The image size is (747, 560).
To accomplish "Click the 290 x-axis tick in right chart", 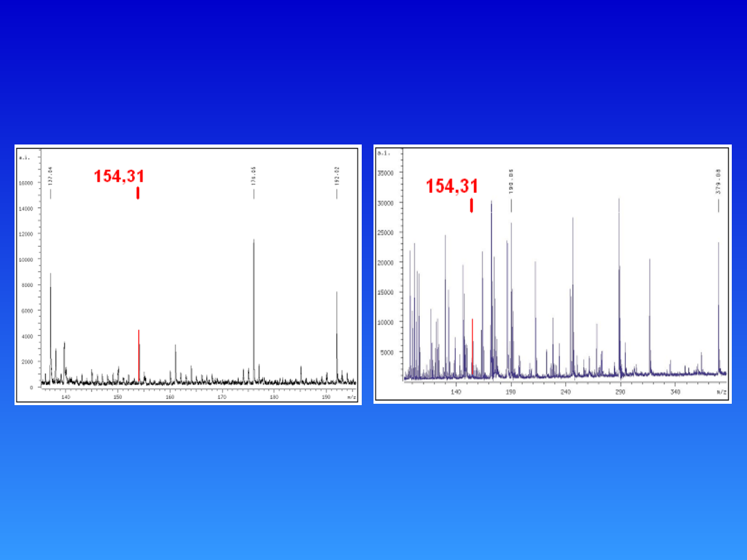I will pos(620,392).
